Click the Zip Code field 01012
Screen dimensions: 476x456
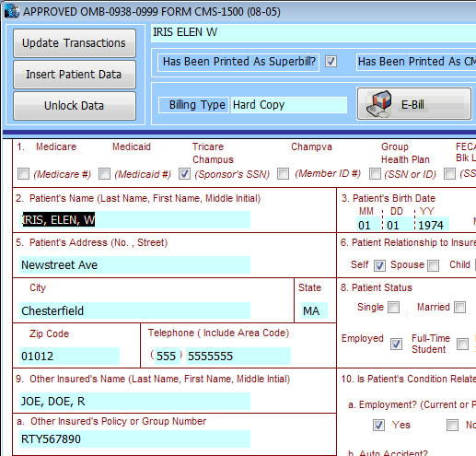[69, 357]
